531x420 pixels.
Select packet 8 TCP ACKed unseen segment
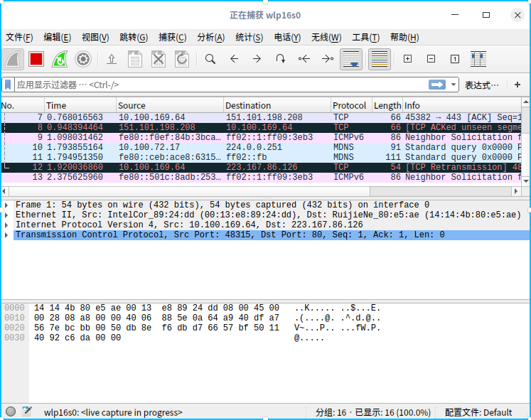pos(261,128)
